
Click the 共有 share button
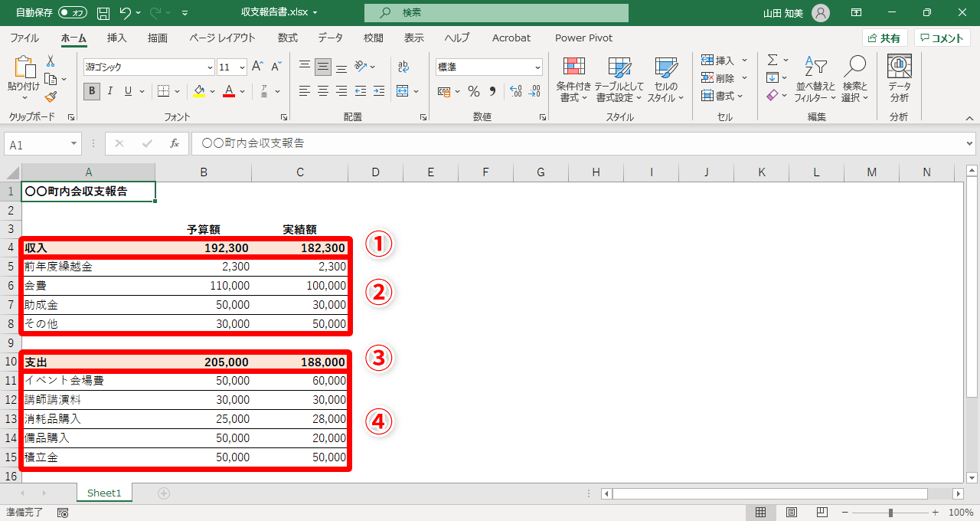(884, 38)
